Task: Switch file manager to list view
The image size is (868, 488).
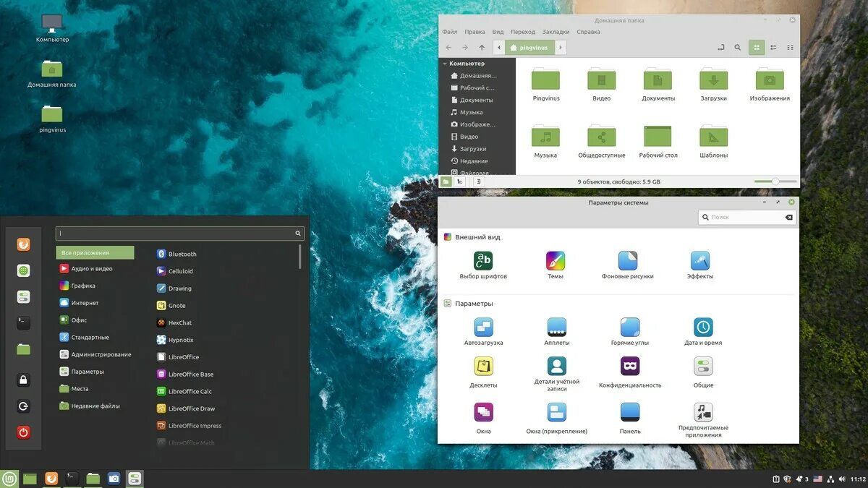Action: pos(773,48)
